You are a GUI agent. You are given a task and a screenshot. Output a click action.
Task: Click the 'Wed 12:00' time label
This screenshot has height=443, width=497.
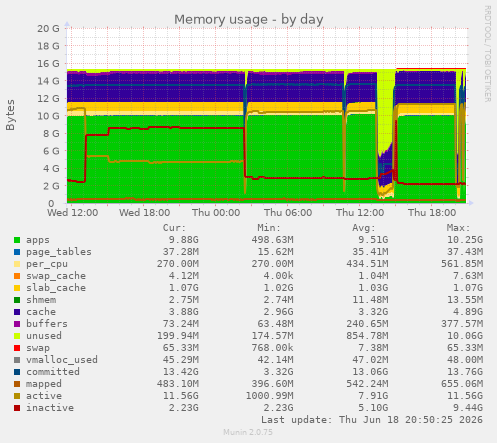click(73, 213)
